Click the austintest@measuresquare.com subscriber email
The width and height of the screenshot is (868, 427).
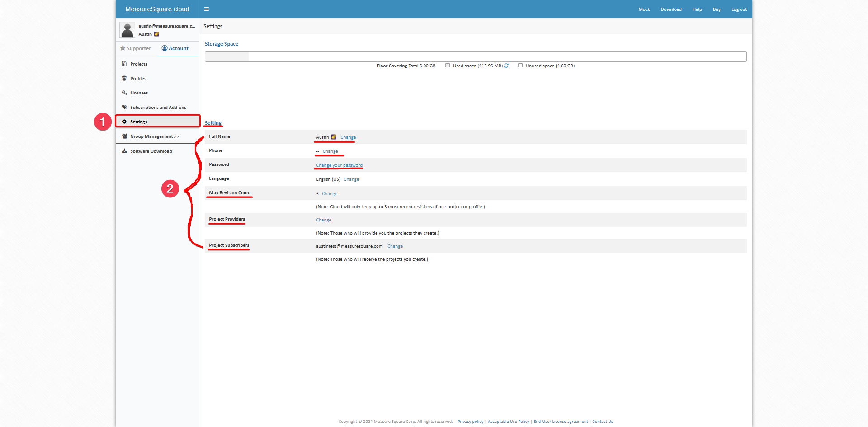point(349,246)
